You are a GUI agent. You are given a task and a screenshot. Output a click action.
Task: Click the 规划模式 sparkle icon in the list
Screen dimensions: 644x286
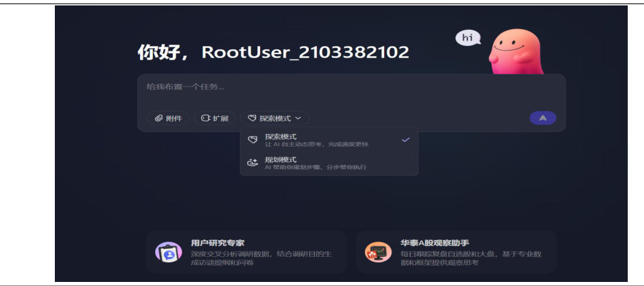tap(253, 163)
